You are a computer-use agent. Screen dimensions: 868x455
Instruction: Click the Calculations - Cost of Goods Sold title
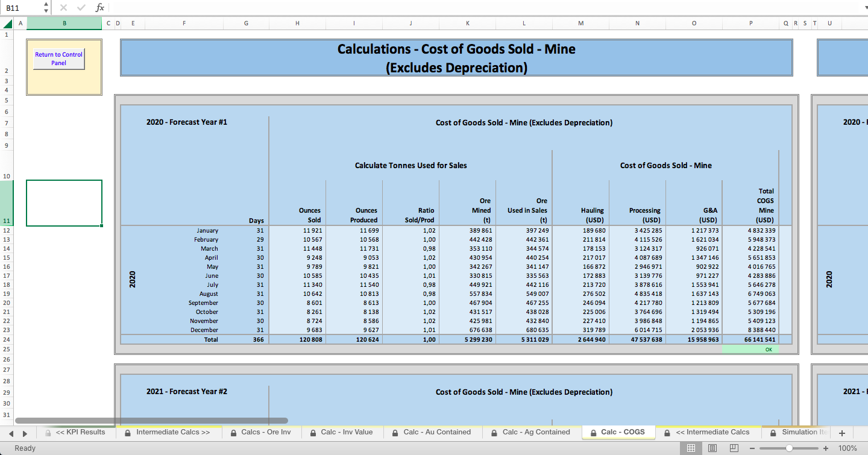(456, 58)
